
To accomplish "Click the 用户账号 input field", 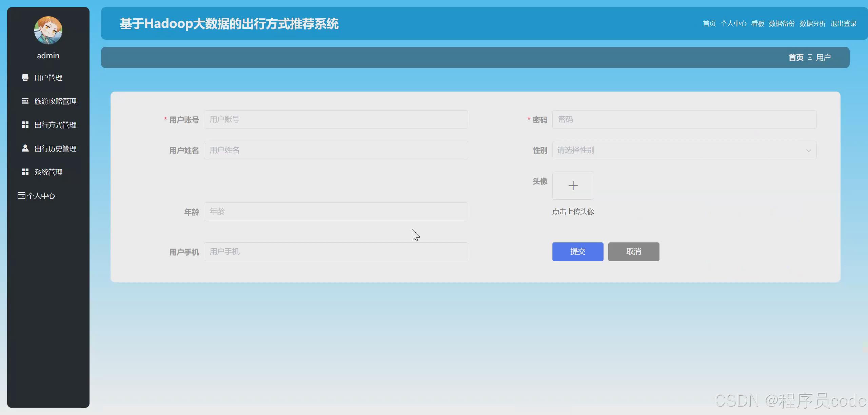I will 335,119.
